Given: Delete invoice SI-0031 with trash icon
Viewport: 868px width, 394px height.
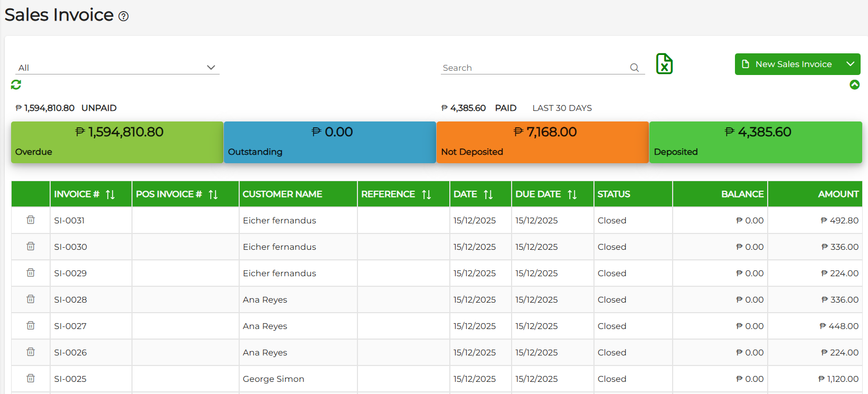Looking at the screenshot, I should [31, 220].
